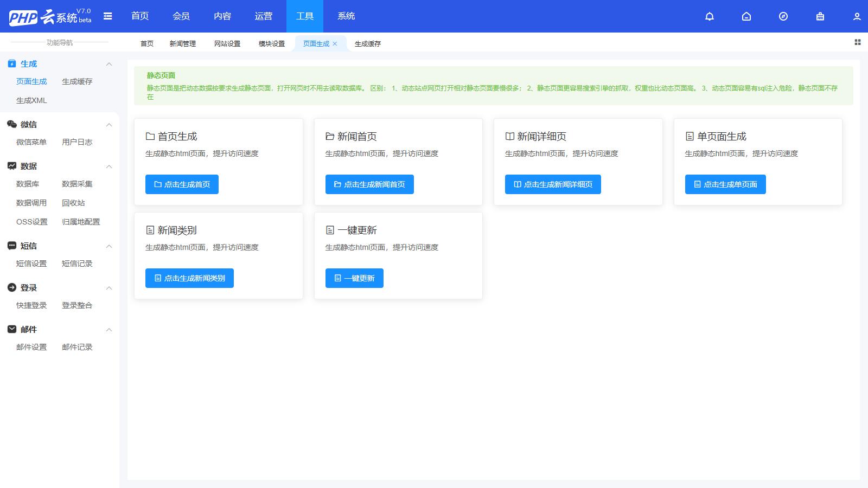Collapse the 微信 sidebar group

click(109, 125)
